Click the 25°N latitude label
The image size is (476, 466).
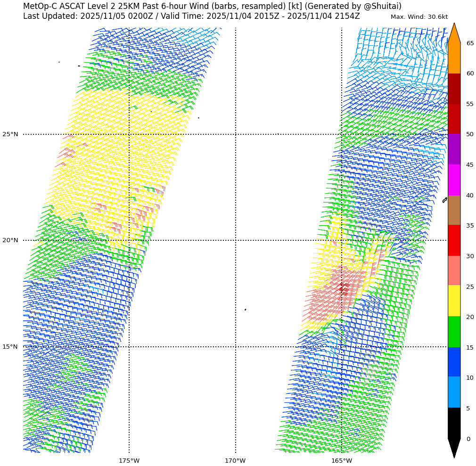tap(10, 134)
